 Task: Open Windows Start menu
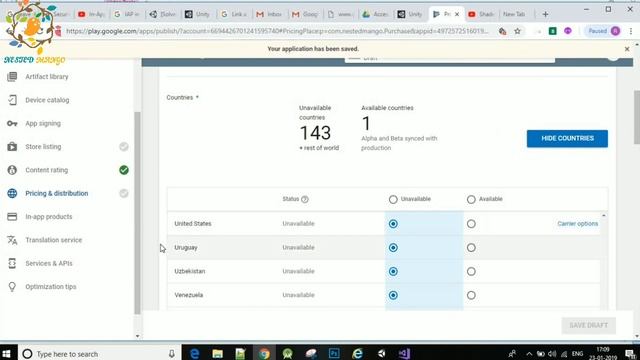click(7, 353)
